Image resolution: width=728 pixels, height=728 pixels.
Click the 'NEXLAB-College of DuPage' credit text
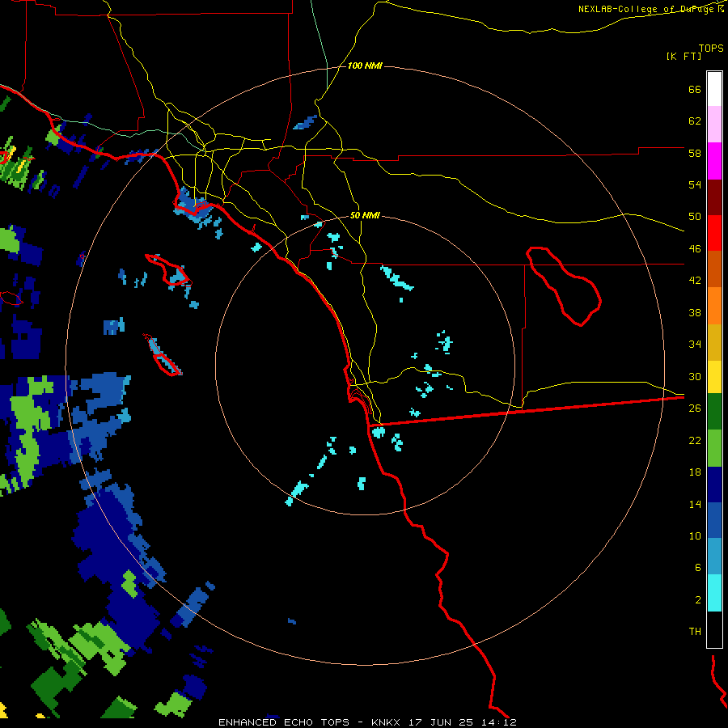(x=647, y=9)
